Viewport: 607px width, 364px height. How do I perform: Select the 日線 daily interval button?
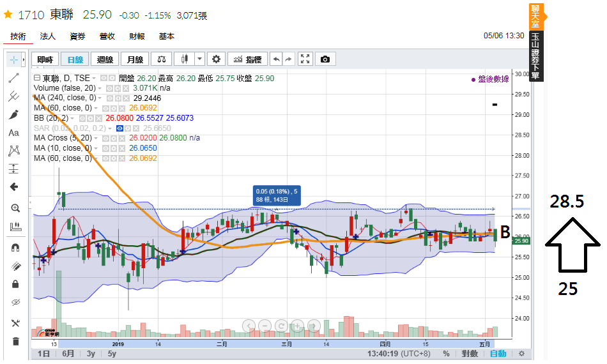(x=75, y=59)
